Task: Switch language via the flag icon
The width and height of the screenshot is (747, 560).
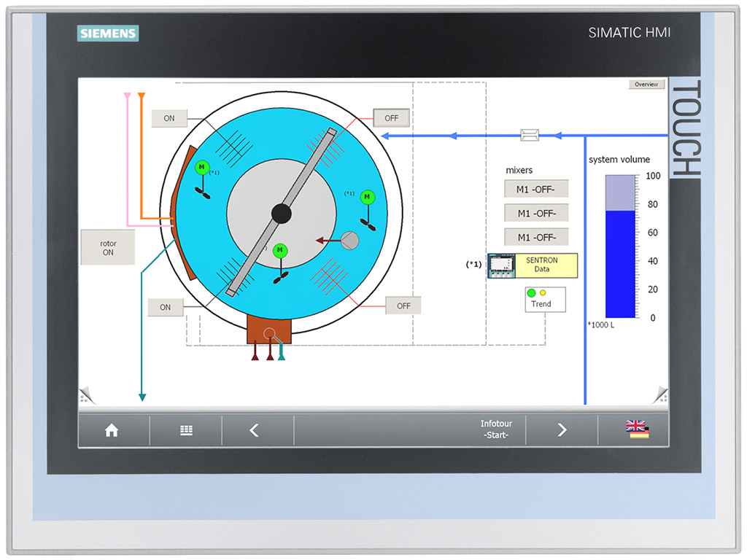Action: click(637, 430)
